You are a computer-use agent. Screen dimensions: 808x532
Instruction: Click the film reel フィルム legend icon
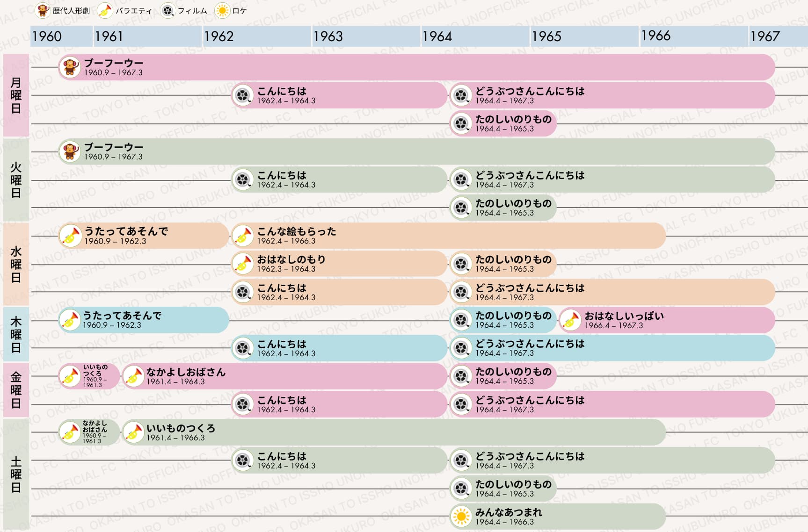pyautogui.click(x=167, y=10)
